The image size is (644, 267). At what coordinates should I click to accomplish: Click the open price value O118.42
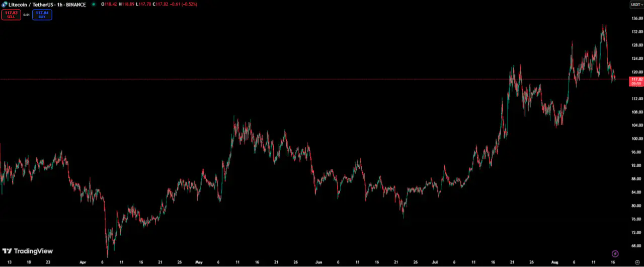[x=108, y=4]
